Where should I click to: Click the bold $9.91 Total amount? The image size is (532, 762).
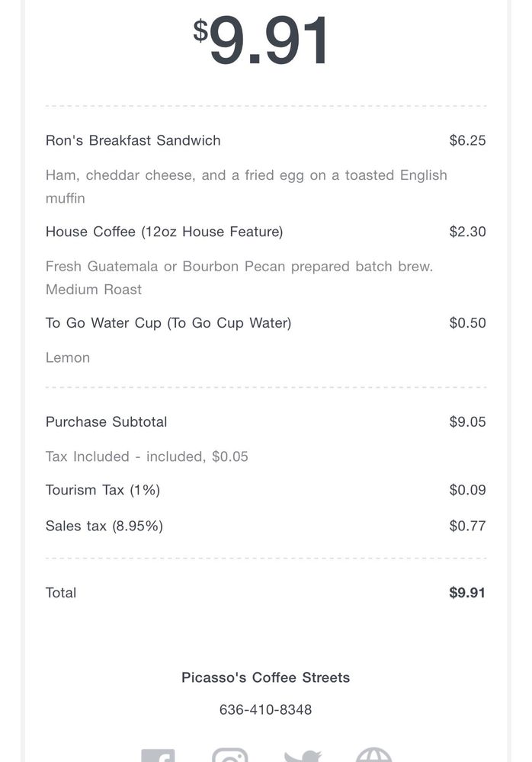467,593
